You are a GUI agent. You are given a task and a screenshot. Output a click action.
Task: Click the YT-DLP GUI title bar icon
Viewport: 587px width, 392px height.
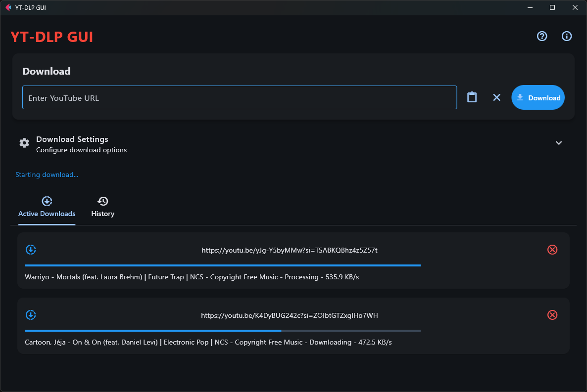click(8, 7)
